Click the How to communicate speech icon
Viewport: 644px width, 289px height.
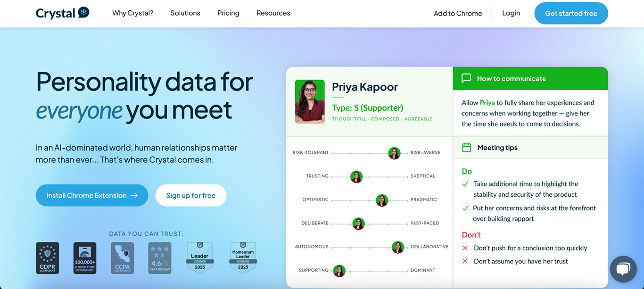click(x=466, y=78)
